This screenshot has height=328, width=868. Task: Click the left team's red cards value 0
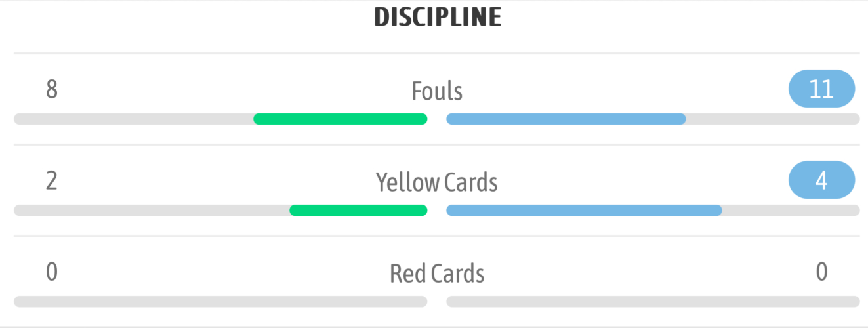pos(52,272)
